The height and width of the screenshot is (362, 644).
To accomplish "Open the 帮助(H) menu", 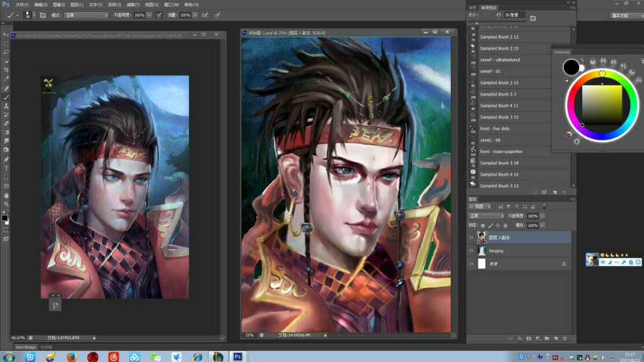I will click(x=191, y=5).
